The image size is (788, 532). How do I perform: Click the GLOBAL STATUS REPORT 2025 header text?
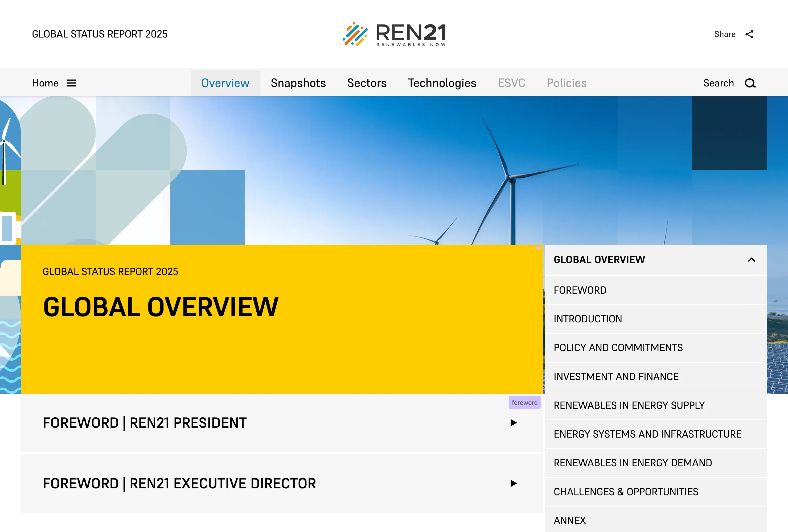pyautogui.click(x=100, y=34)
